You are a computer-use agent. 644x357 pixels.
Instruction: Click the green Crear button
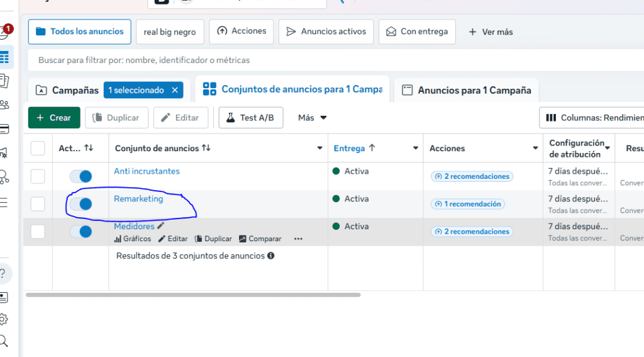pos(54,118)
